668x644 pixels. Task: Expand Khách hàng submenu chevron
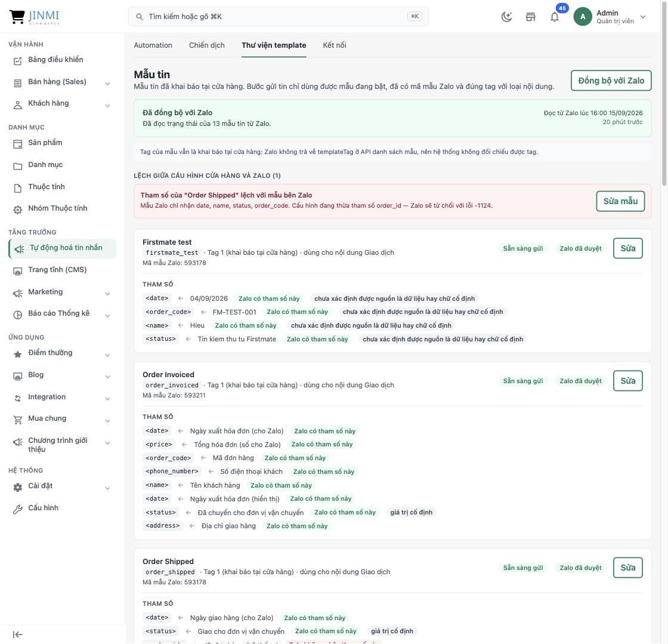[107, 105]
